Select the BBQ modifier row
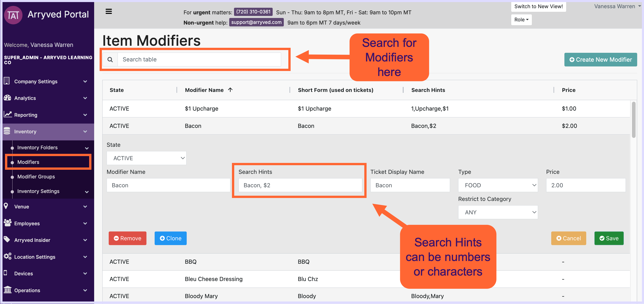Viewport: 644px width, 304px height. click(366, 262)
